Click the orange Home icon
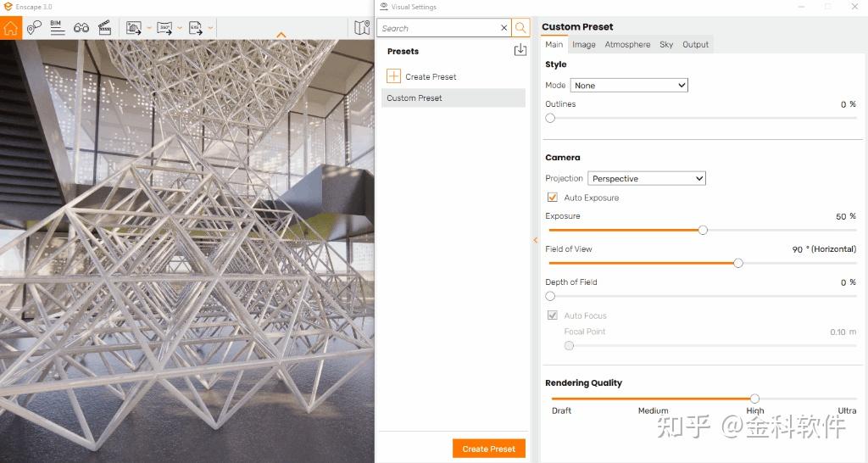 [x=11, y=28]
